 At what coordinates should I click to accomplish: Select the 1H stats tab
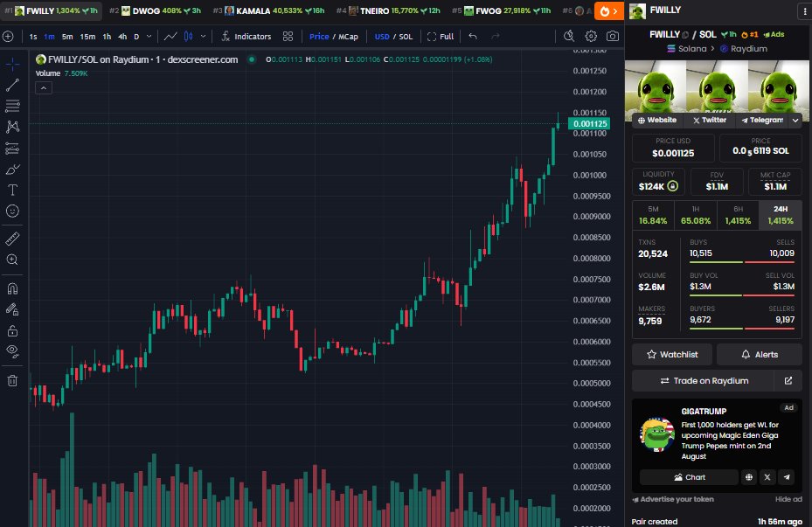[696, 215]
